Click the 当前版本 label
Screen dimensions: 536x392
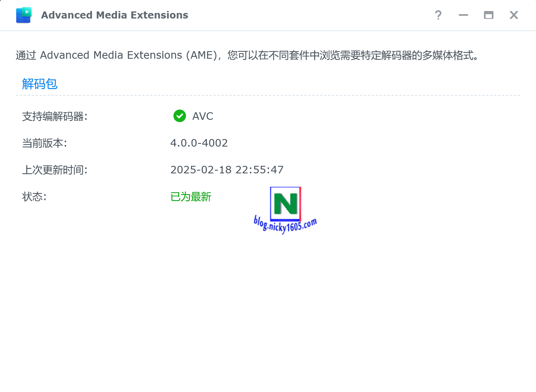coord(45,143)
